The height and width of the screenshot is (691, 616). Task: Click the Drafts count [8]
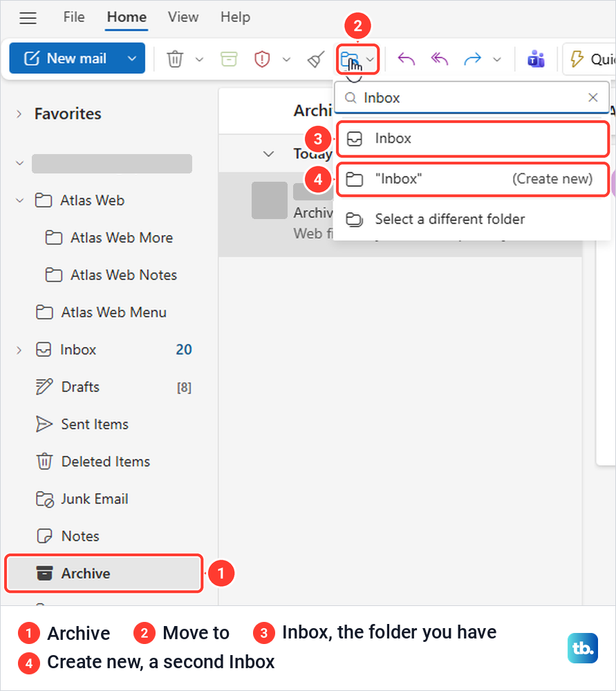pyautogui.click(x=185, y=388)
